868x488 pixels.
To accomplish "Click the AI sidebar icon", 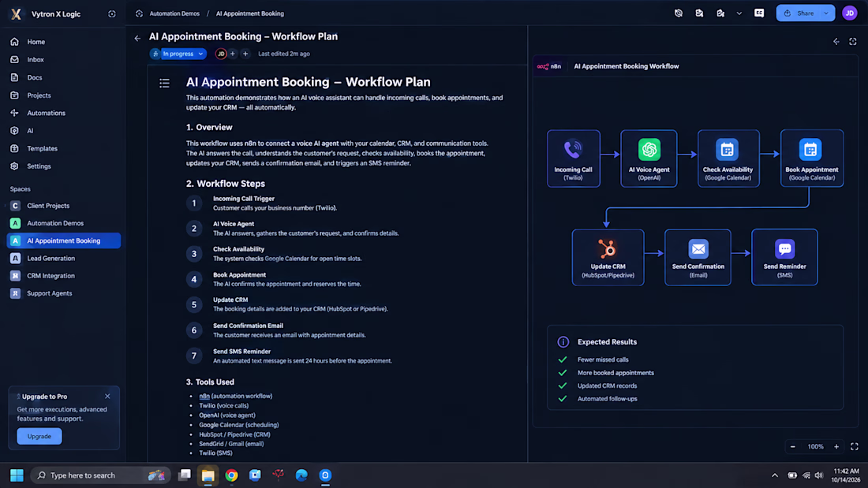I will click(x=14, y=131).
